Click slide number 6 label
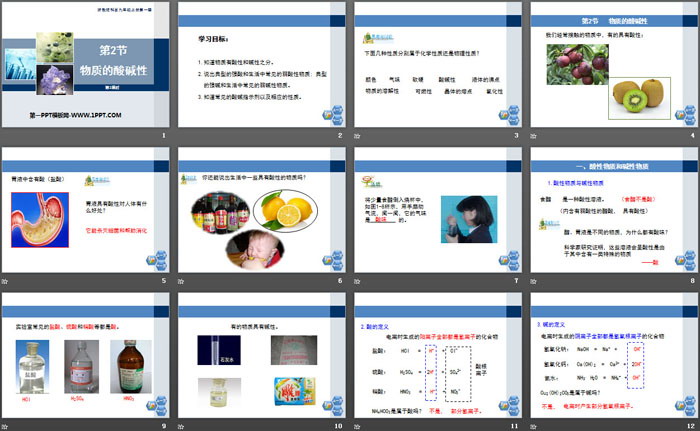 (x=340, y=280)
